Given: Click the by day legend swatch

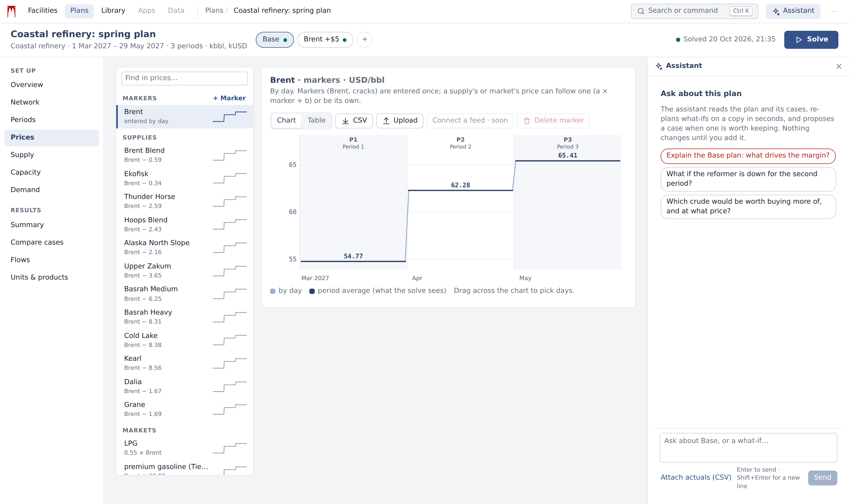Looking at the screenshot, I should pyautogui.click(x=272, y=291).
